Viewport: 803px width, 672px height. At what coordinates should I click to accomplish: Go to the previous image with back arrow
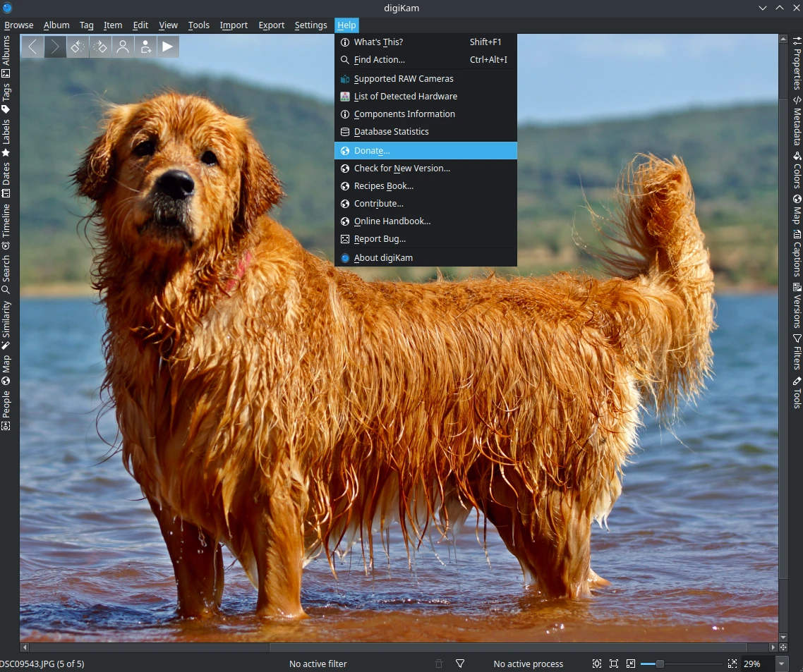tap(32, 47)
